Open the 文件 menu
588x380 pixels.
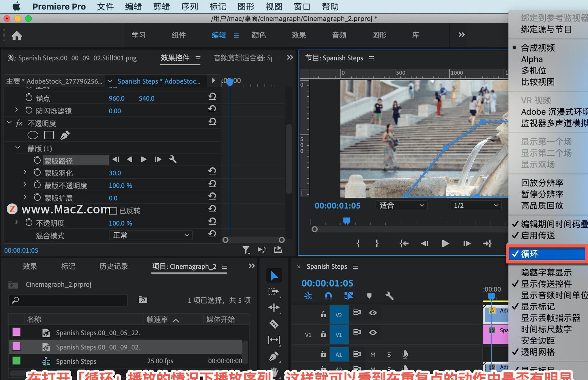click(105, 6)
